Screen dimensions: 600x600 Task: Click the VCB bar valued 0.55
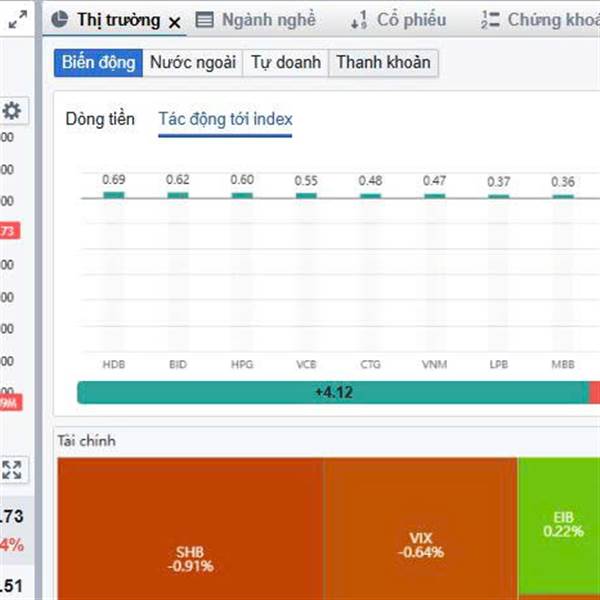click(306, 196)
